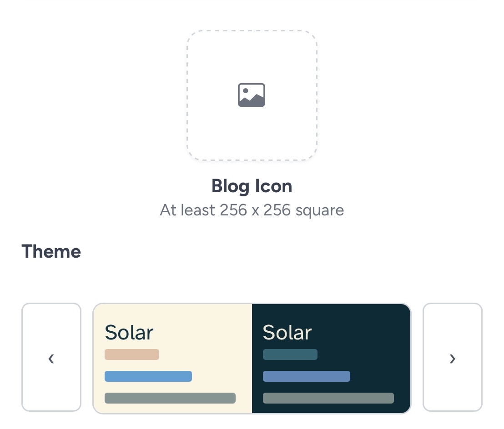Click the next theme chevron arrow
Viewport: 504px width, 429px height.
coord(452,358)
